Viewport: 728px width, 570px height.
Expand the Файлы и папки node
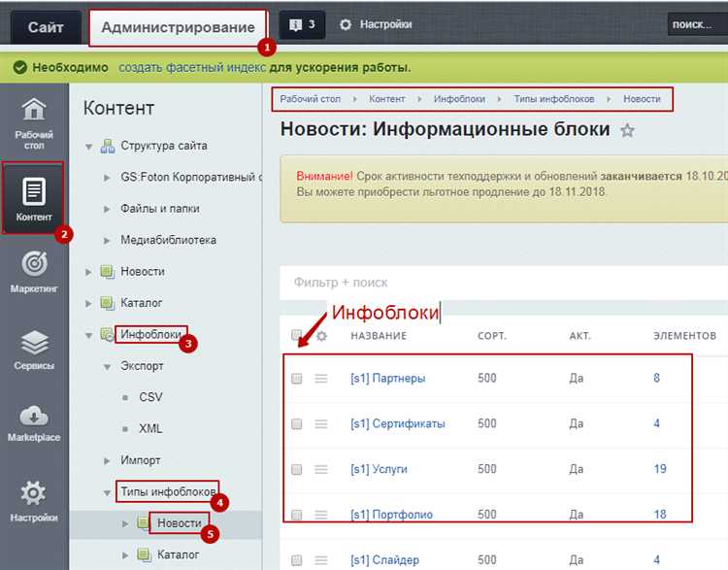(x=107, y=209)
